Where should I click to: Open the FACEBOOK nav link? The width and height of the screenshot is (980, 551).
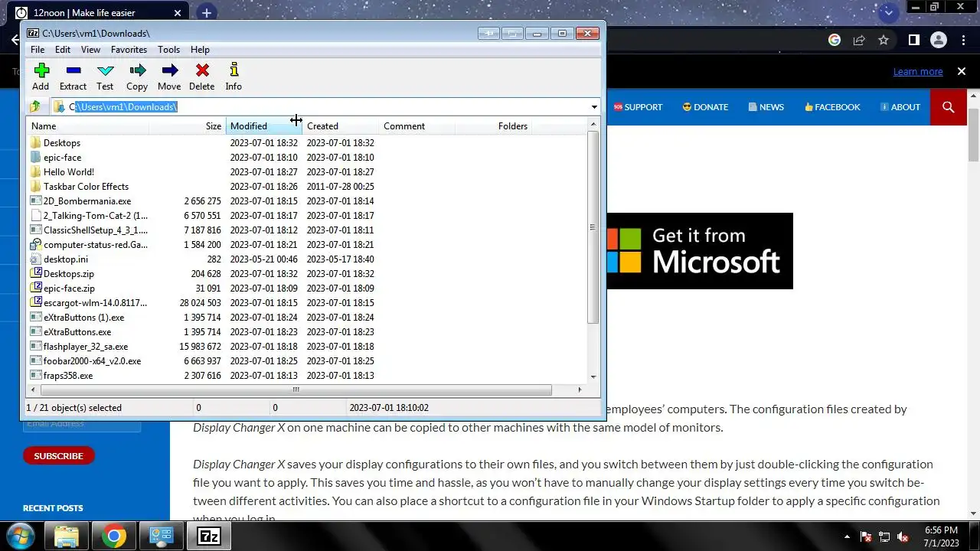(x=832, y=107)
